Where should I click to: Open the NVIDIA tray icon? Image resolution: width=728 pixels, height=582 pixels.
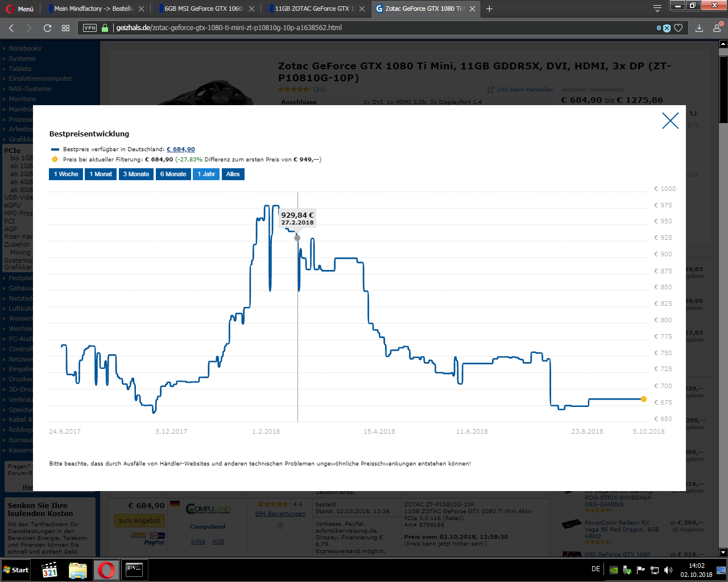tap(614, 570)
